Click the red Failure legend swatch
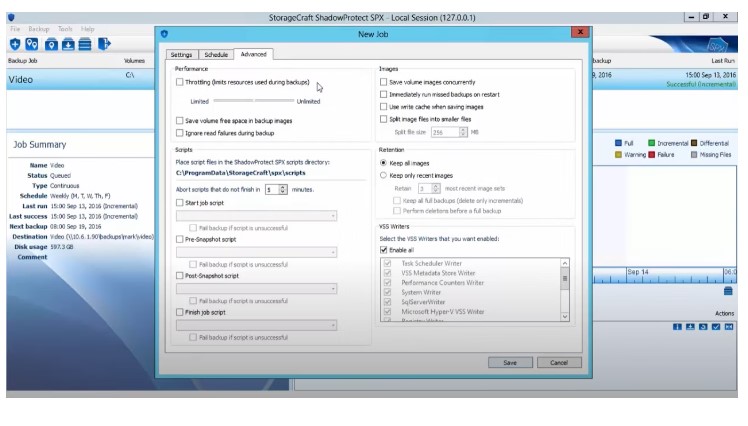 [652, 155]
